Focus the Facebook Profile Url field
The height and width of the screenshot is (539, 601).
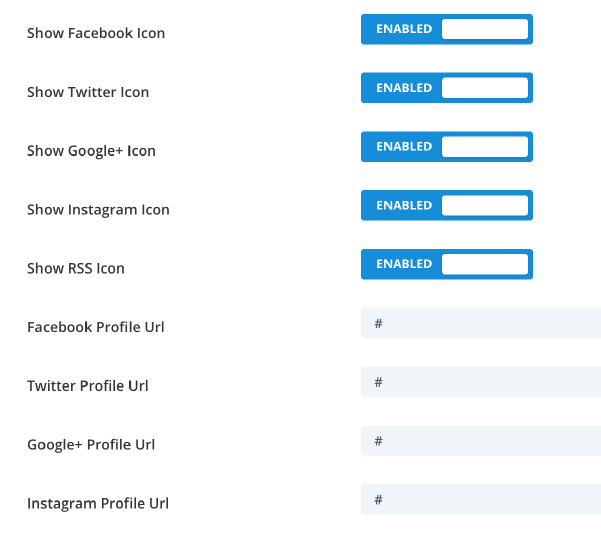click(480, 323)
